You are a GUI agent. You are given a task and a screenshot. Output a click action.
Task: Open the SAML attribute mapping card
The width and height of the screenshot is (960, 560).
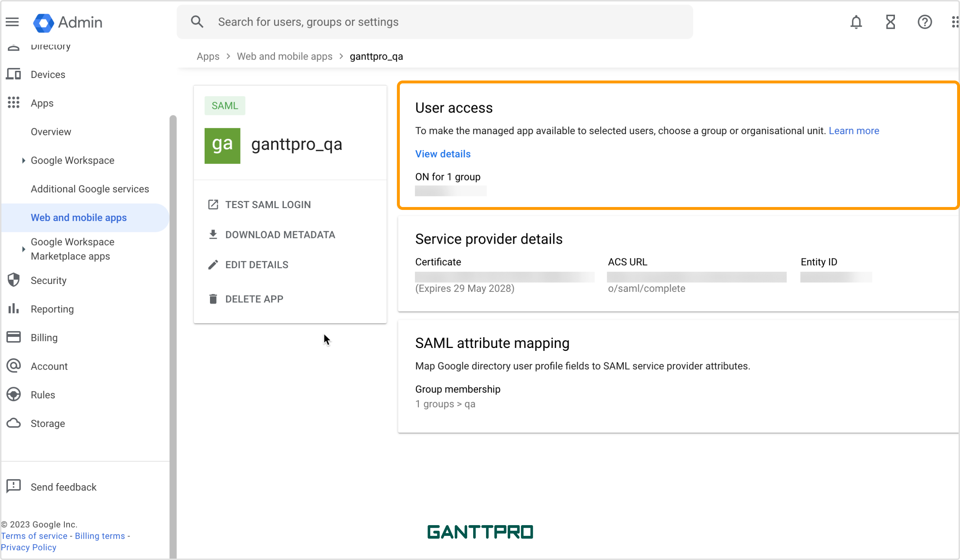[x=678, y=376]
